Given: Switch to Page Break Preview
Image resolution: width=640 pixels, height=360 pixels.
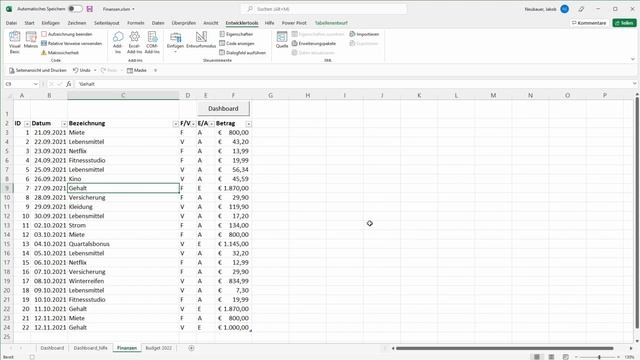Looking at the screenshot, I should (565, 357).
